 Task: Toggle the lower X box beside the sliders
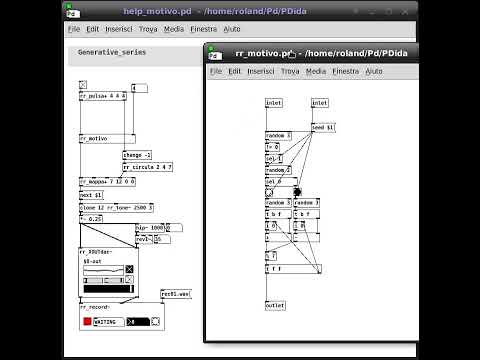pos(129,280)
